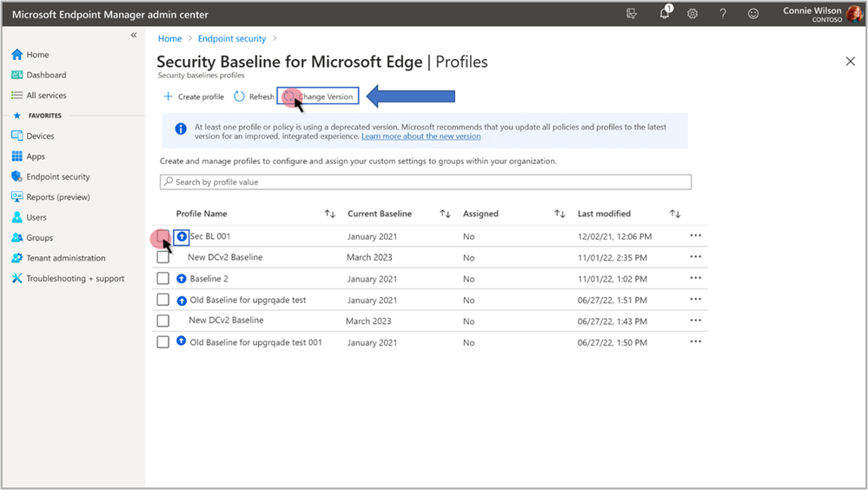Open more options for row modified 1:43 PM
Screen dimensions: 868x490
696,320
